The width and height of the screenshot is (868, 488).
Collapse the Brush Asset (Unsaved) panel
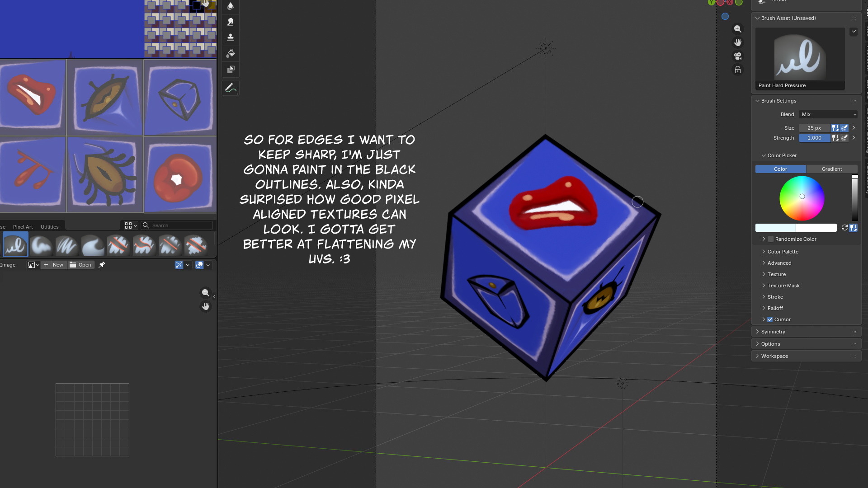tap(788, 18)
